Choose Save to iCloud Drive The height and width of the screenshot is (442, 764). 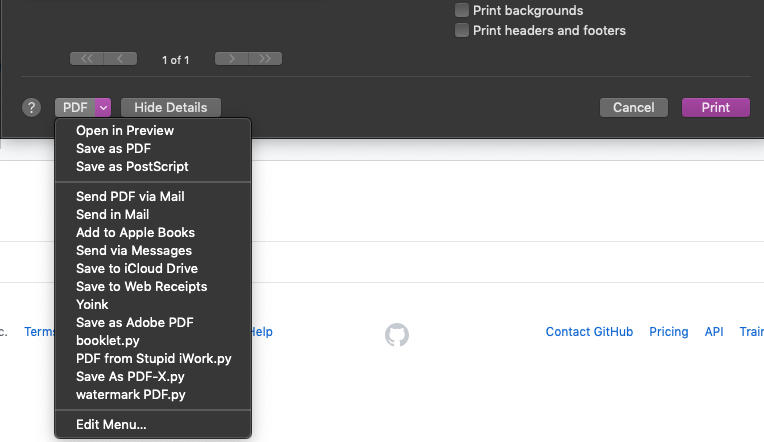pos(153,269)
